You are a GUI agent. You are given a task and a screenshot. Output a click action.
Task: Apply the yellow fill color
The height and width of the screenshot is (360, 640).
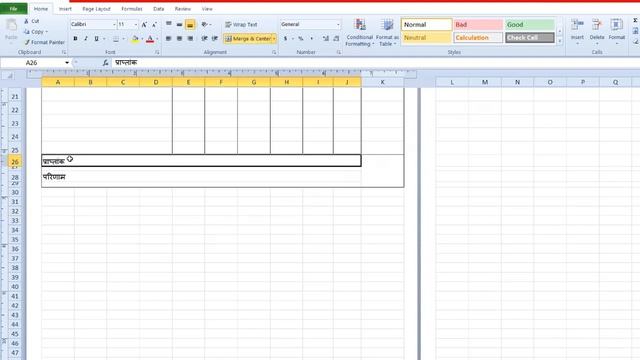pos(135,39)
